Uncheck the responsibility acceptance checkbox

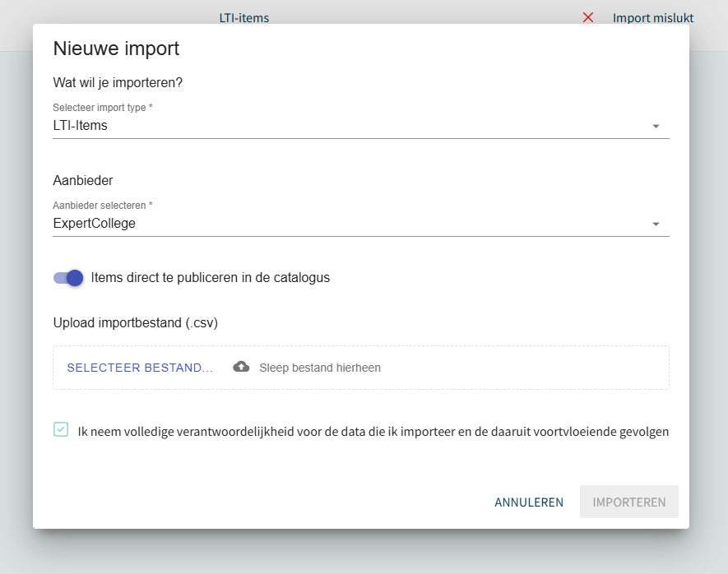point(61,429)
